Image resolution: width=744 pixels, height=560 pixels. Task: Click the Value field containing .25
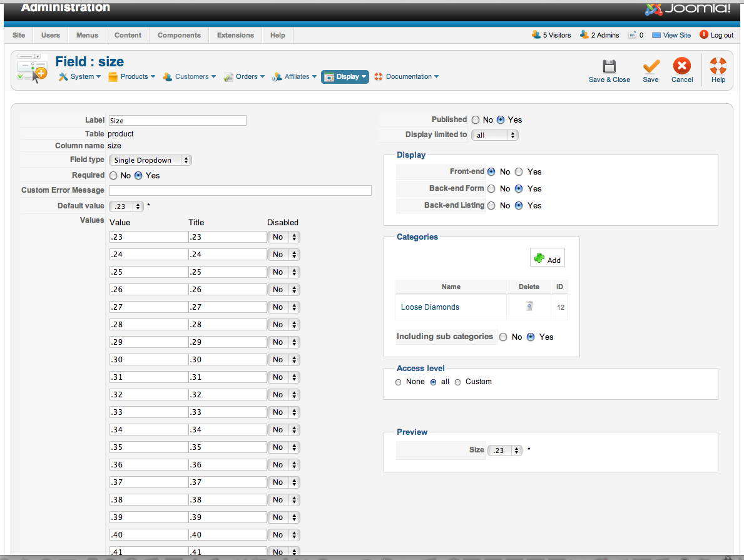pos(148,272)
